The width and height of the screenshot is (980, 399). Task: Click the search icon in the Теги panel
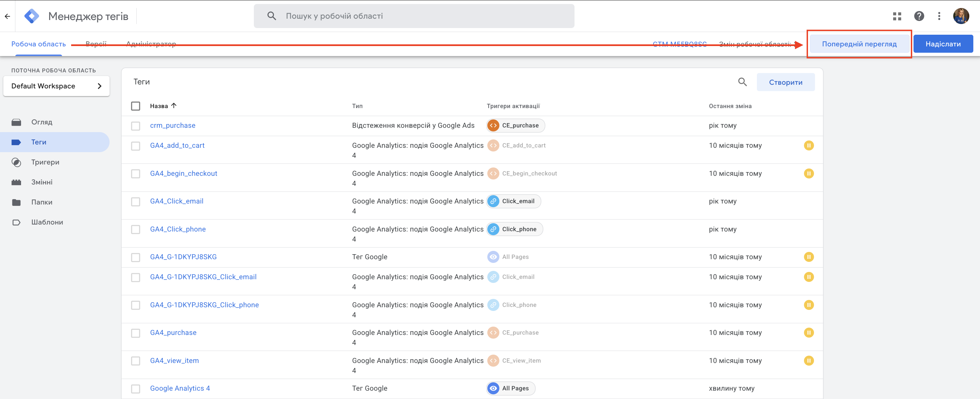point(742,82)
